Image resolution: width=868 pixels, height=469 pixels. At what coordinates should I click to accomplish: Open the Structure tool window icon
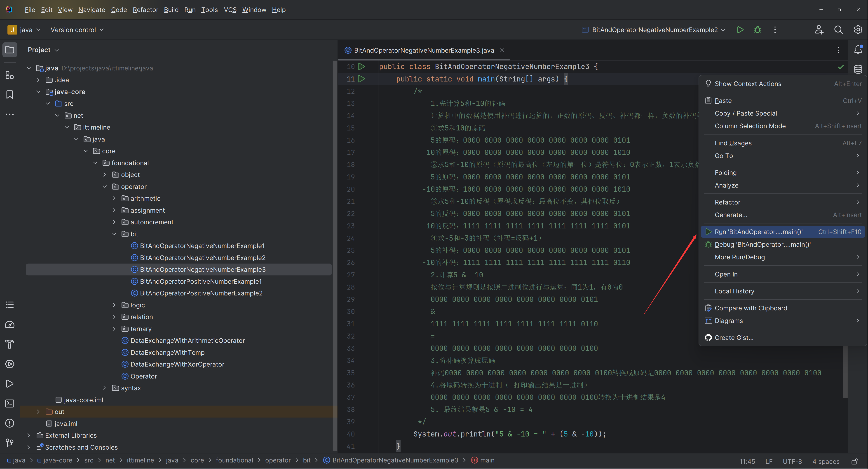coord(10,75)
